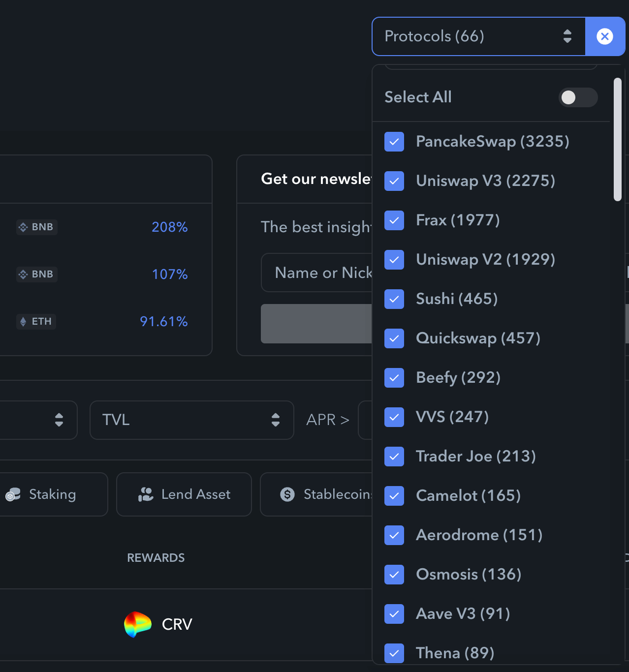Select the Staking filter tab
This screenshot has height=672, width=629.
point(53,494)
